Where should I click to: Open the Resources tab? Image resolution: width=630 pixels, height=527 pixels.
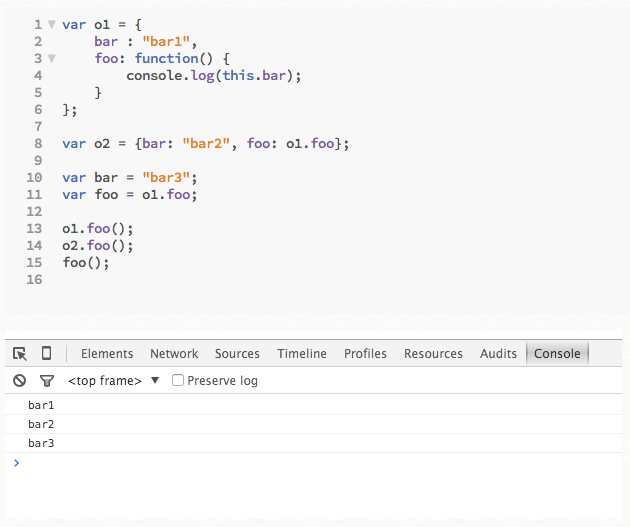click(x=433, y=353)
